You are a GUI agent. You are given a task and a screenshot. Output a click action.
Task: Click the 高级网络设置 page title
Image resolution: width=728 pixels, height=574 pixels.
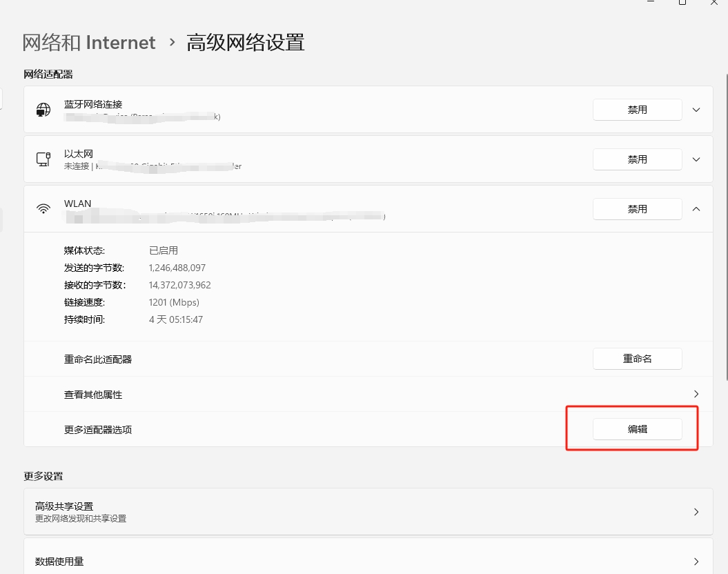pos(246,43)
